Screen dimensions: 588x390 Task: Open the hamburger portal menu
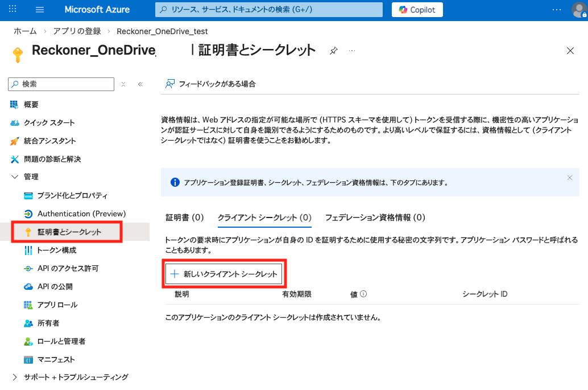[40, 10]
